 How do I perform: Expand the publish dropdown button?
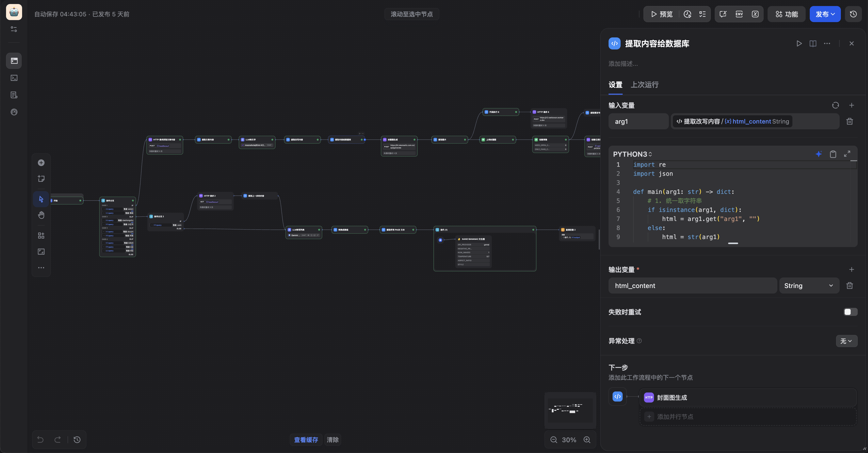pos(825,14)
